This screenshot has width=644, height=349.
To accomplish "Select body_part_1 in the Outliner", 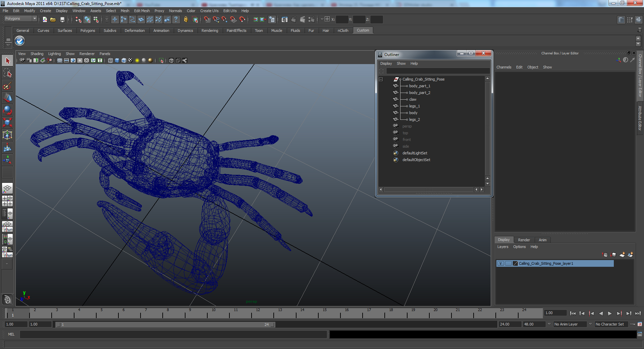I will tap(419, 86).
